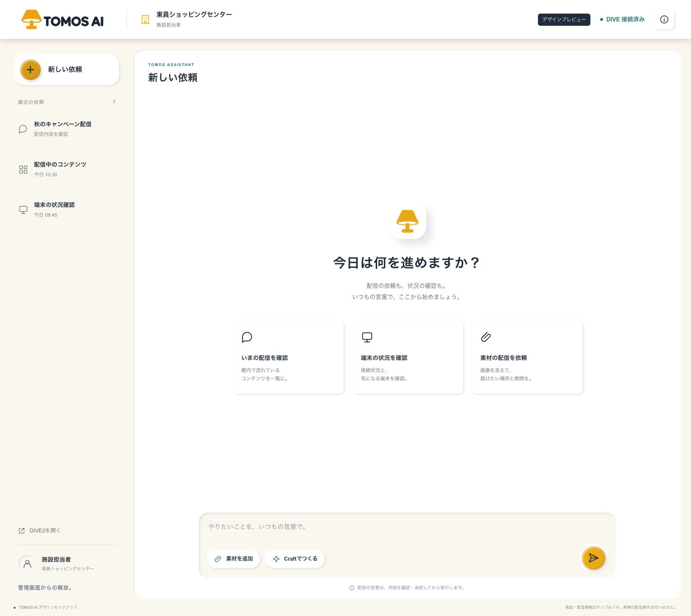Viewport: 691px width, 616px height.
Task: Click the DIVE 接続済み status indicator
Action: [x=622, y=19]
